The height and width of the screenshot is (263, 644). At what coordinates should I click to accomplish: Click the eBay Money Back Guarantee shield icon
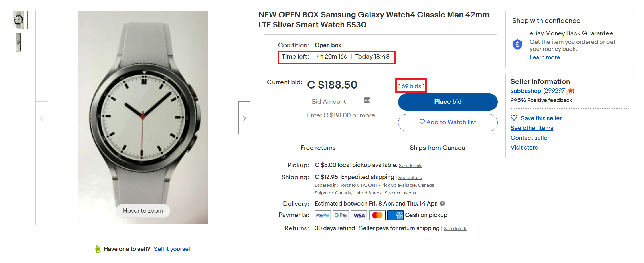coord(517,45)
